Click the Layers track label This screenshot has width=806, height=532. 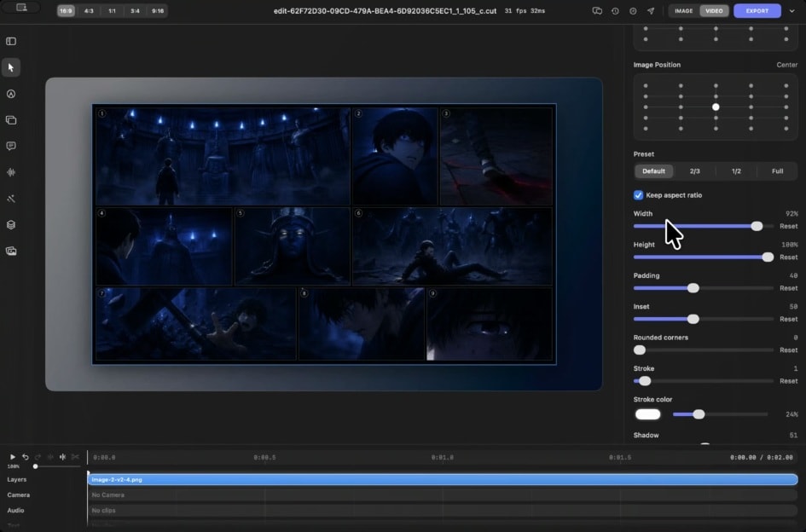[x=16, y=480]
